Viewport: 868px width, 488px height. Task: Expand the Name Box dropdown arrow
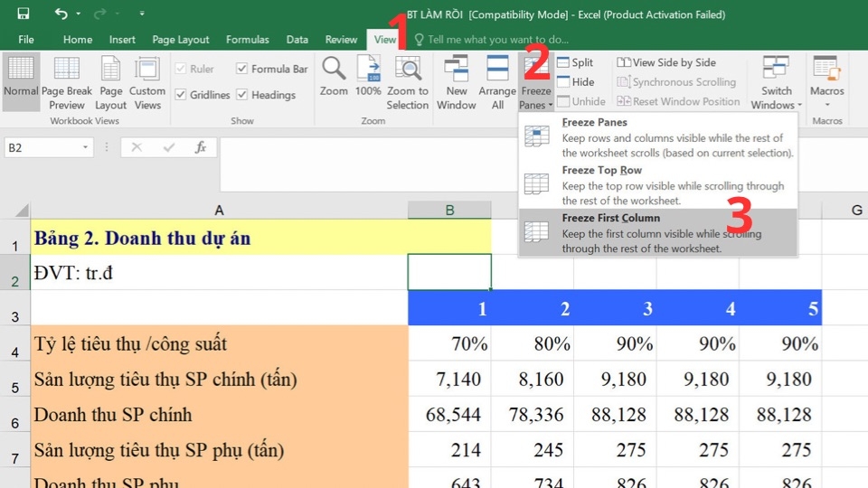[85, 147]
